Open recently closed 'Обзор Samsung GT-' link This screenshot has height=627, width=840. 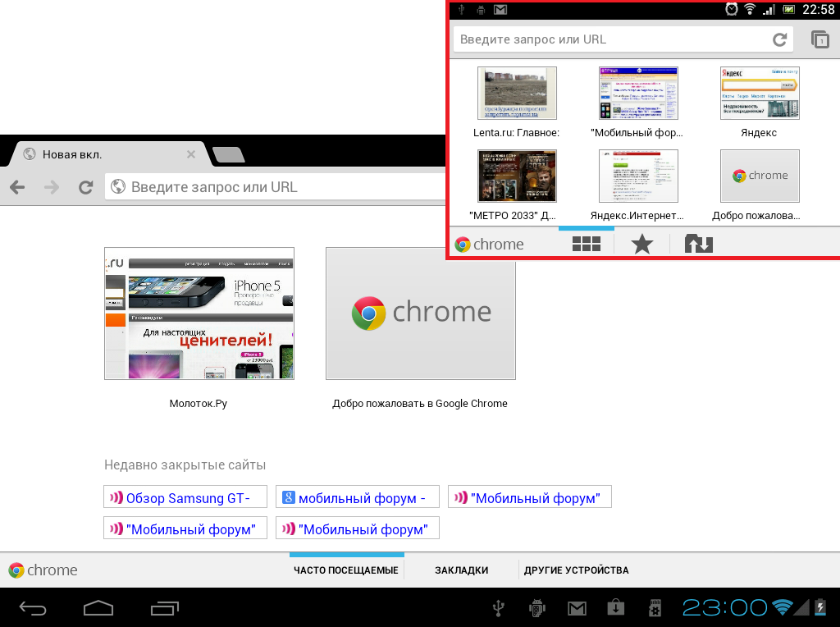pos(185,498)
